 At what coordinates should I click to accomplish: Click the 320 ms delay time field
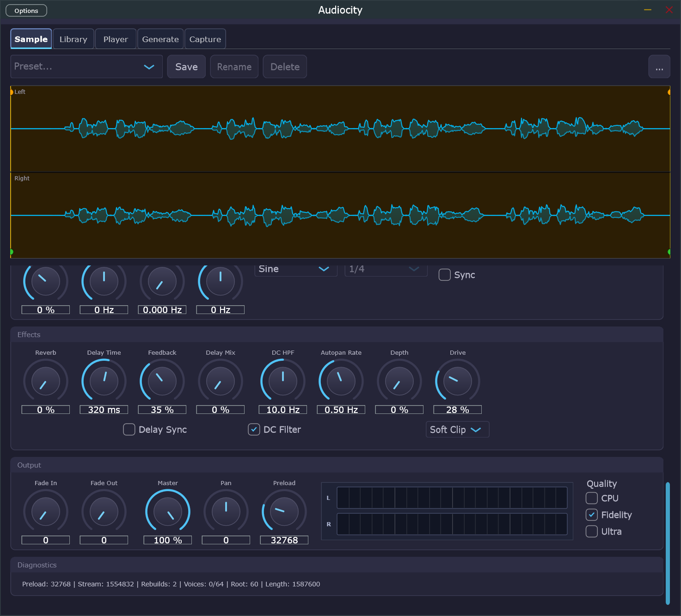(104, 410)
